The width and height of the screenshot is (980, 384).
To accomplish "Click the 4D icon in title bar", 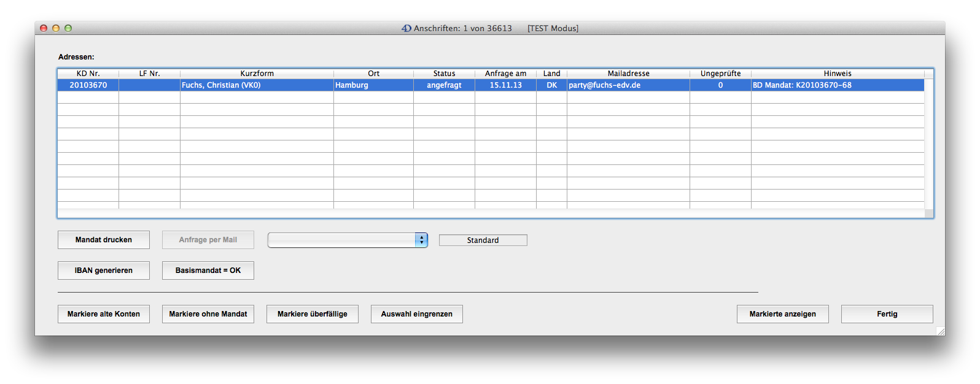I will click(406, 28).
